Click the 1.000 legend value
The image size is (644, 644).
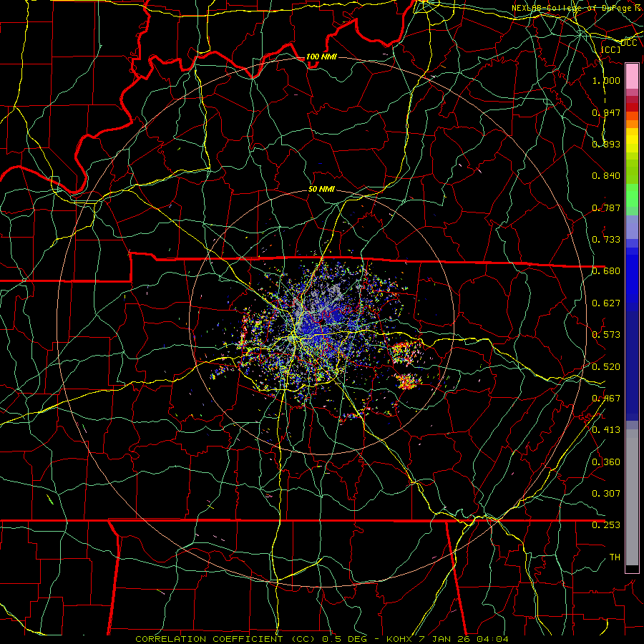(606, 80)
